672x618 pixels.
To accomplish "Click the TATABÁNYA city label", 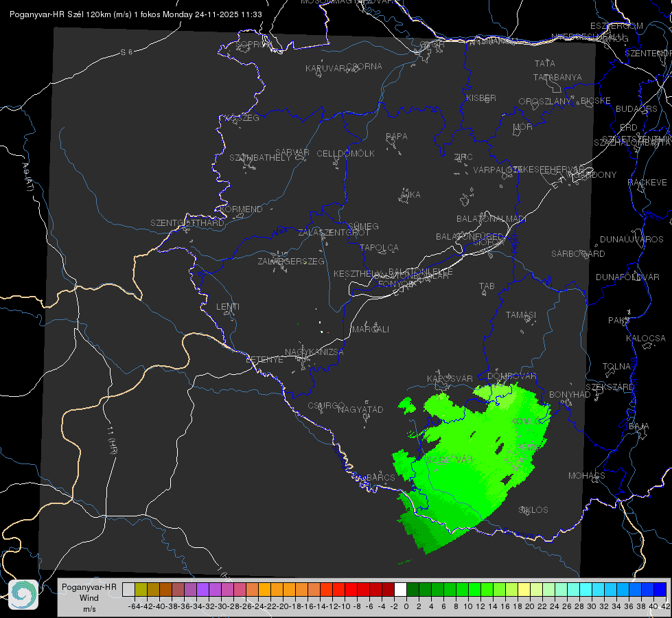I will click(x=557, y=77).
